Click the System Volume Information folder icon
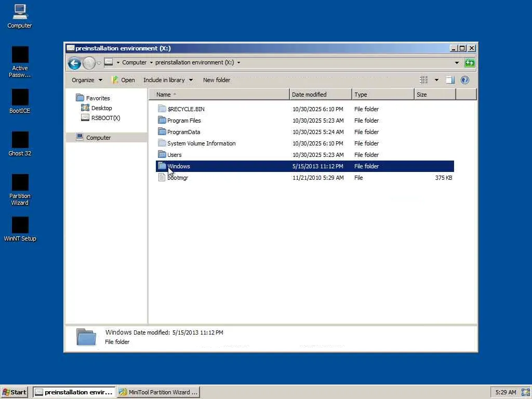This screenshot has height=399, width=532. 162,143
